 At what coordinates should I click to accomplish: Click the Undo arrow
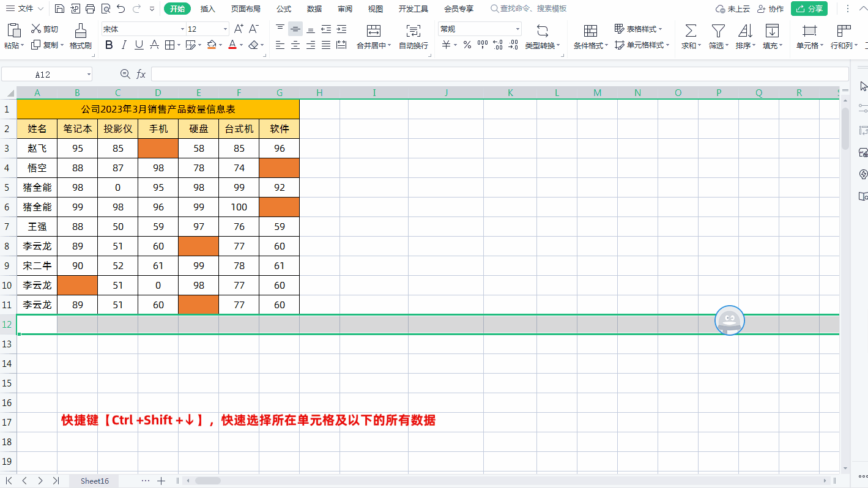[x=121, y=9]
